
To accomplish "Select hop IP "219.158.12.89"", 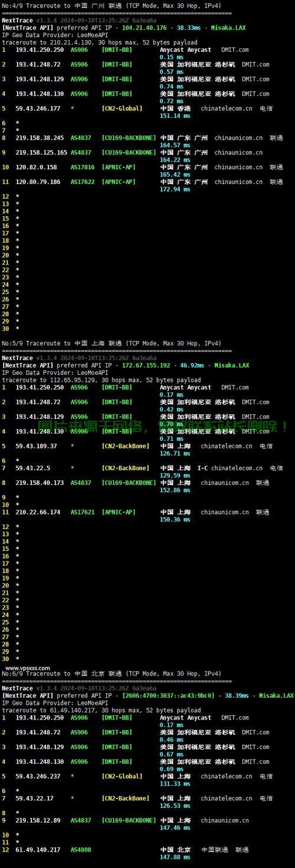I will pos(38,820).
